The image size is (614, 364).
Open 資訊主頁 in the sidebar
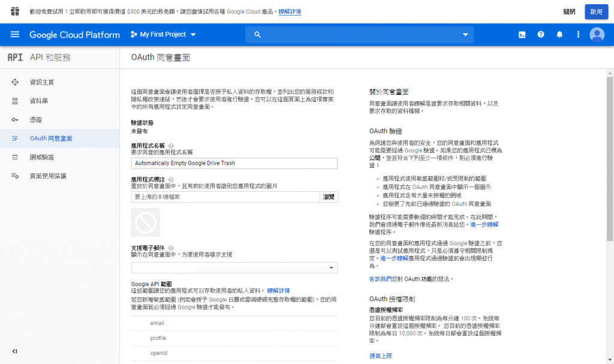click(x=42, y=82)
